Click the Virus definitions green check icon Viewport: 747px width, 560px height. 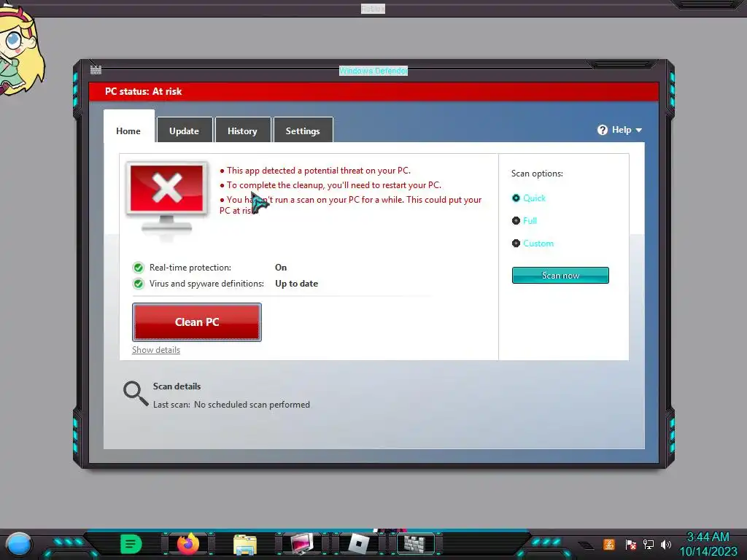point(138,284)
